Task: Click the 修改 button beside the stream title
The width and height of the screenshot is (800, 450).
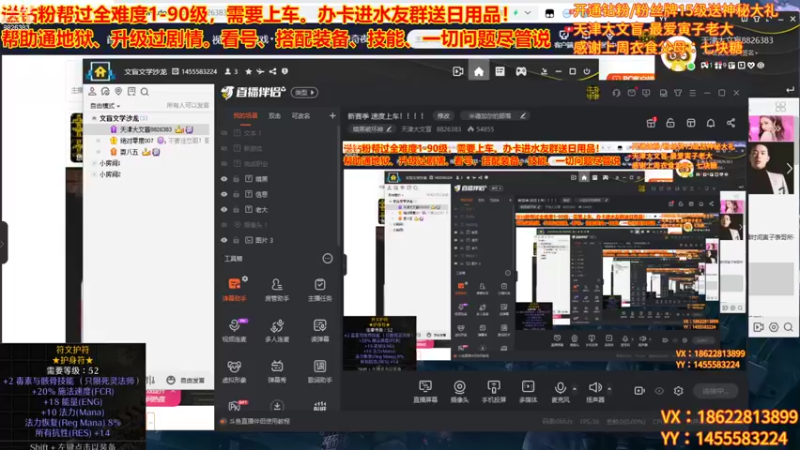Action: click(444, 116)
